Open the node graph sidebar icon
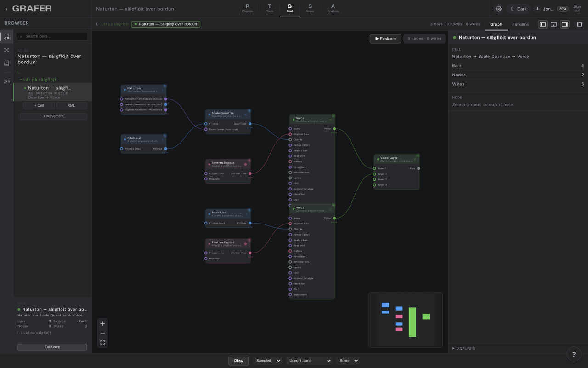This screenshot has width=588, height=368. pos(6,50)
